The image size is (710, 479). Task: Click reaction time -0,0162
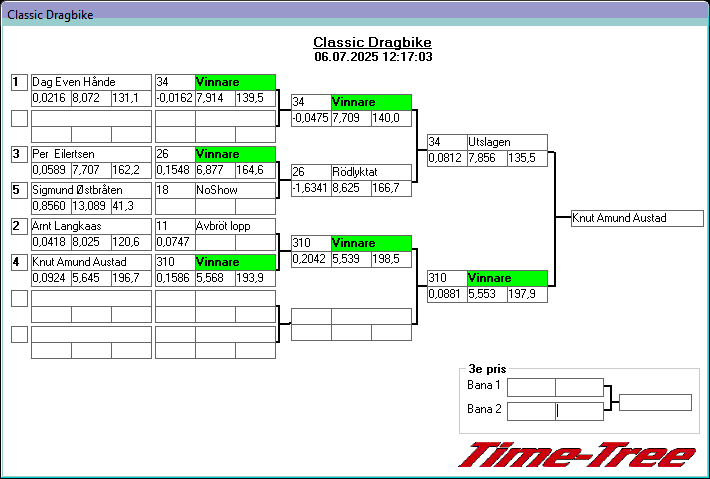pos(175,99)
